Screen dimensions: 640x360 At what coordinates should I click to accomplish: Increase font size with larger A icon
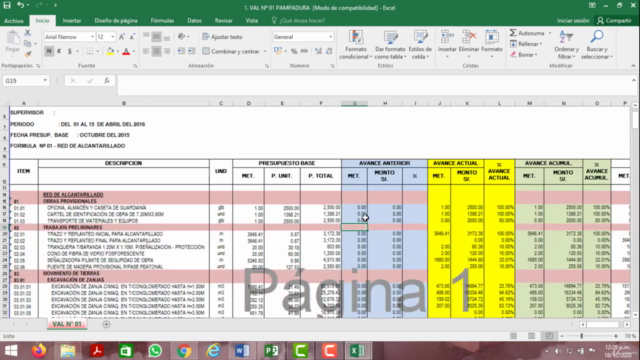pyautogui.click(x=122, y=37)
